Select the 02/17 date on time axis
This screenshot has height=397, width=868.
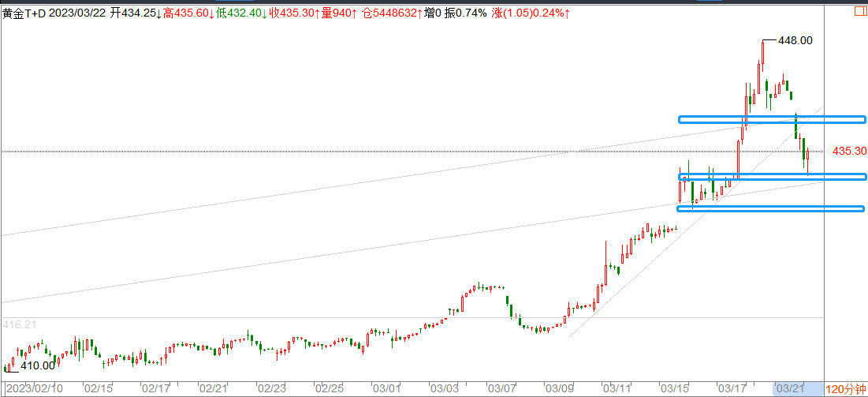click(x=155, y=387)
